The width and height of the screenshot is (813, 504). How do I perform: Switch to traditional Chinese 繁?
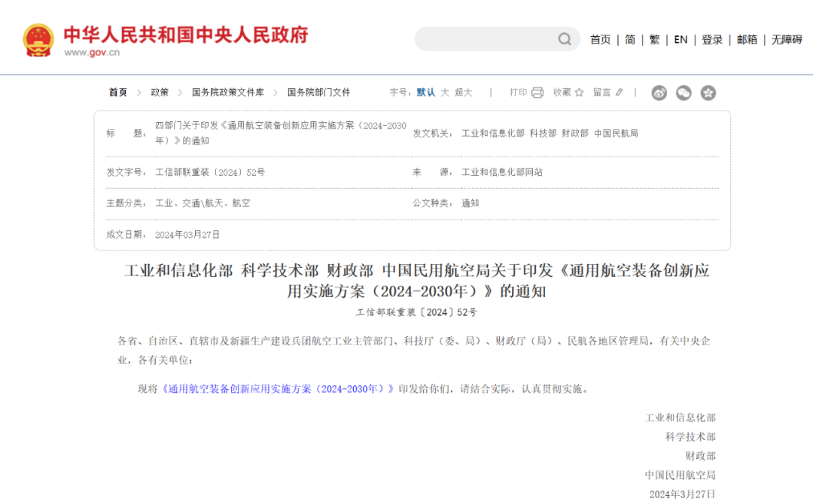tap(654, 40)
